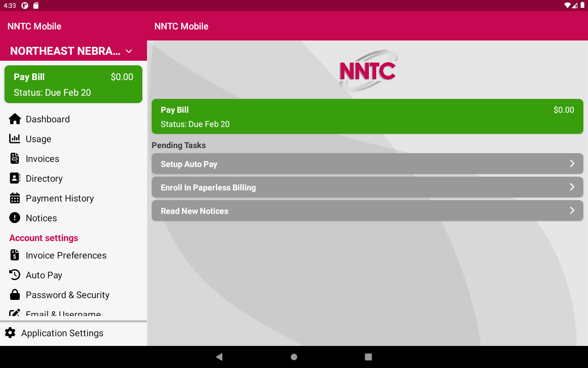Click the battery status icon
Viewport: 588px width, 368px height.
tap(582, 6)
